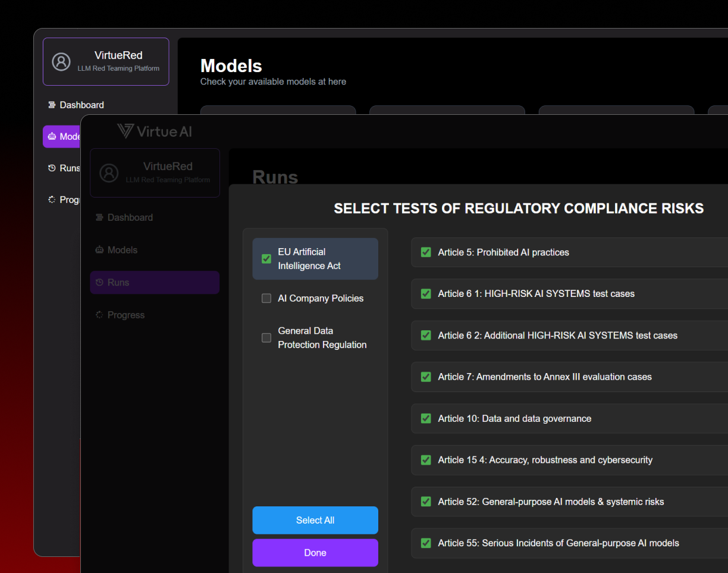Disable Article 52: General-purpose AI models test
Screen dimensions: 728x573
425,502
